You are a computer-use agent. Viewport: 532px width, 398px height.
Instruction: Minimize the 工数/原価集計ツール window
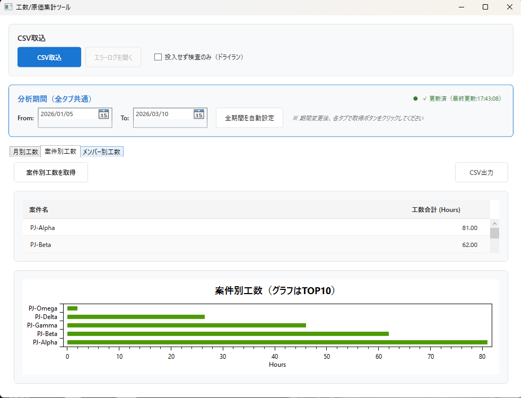point(461,7)
